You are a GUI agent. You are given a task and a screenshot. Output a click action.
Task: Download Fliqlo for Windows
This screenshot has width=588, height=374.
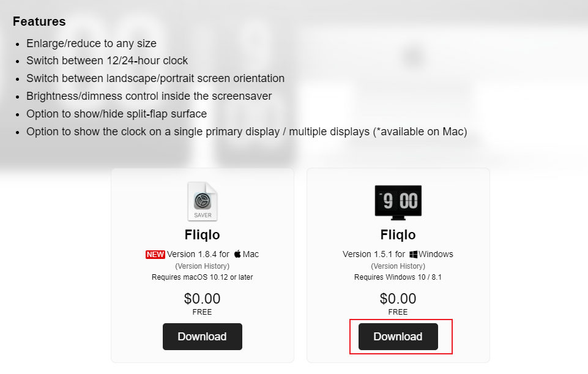398,336
